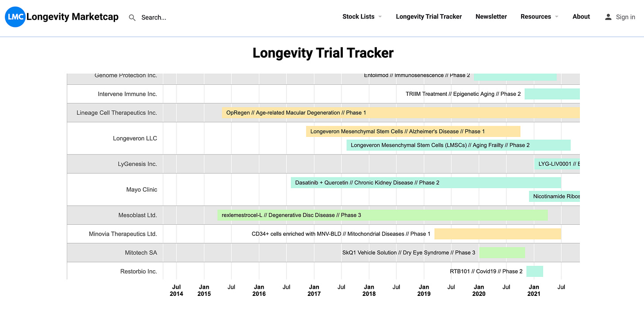
Task: Click the Mitotech SA row label
Action: pyautogui.click(x=141, y=253)
